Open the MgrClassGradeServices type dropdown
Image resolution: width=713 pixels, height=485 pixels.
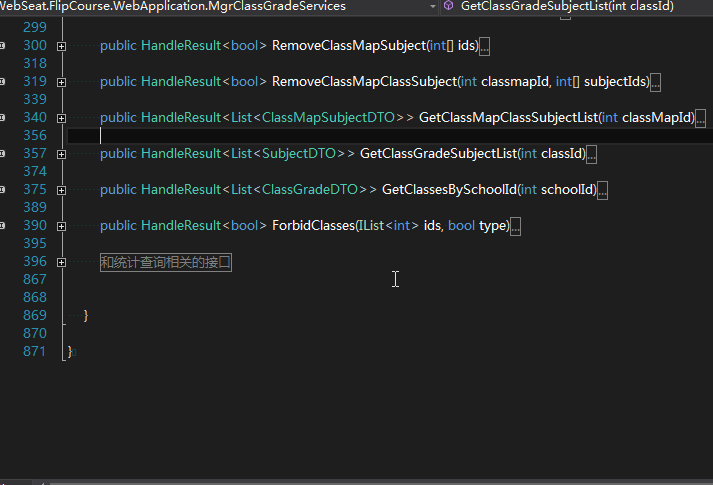click(432, 6)
